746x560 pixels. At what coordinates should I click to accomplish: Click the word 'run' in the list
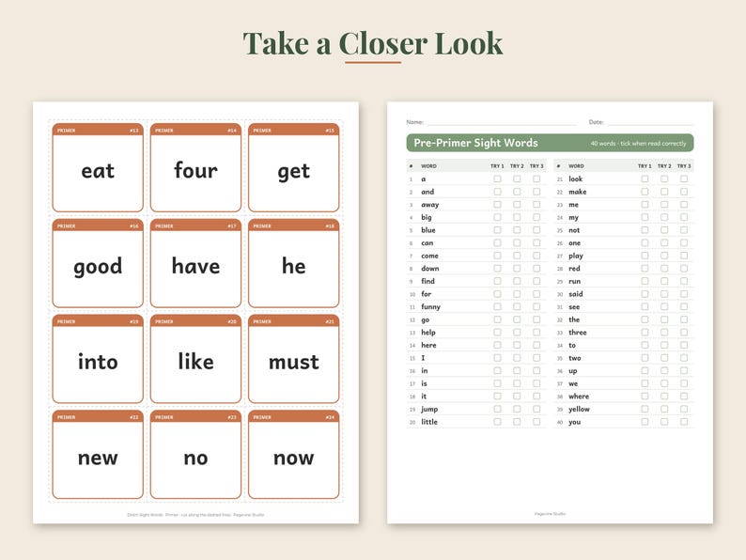point(574,281)
